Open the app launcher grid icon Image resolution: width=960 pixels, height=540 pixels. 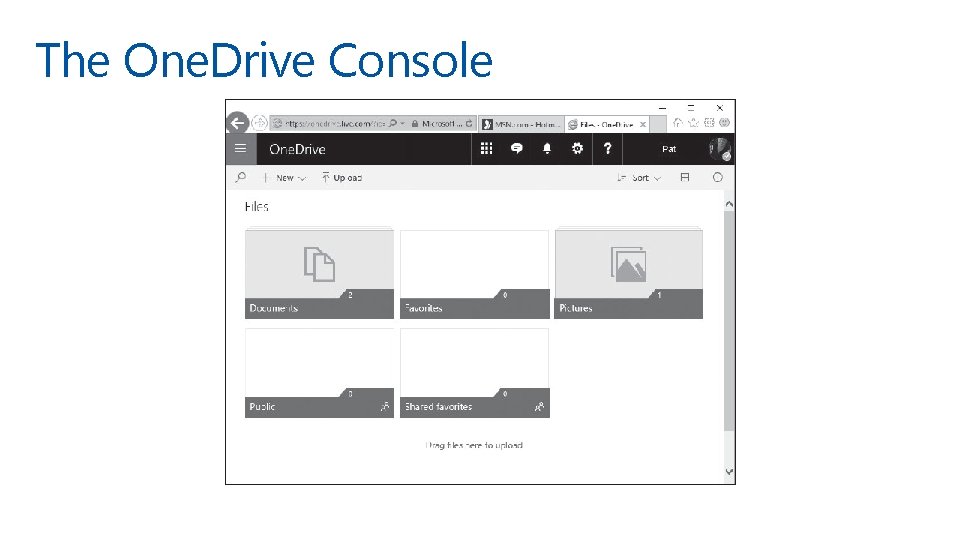[486, 149]
